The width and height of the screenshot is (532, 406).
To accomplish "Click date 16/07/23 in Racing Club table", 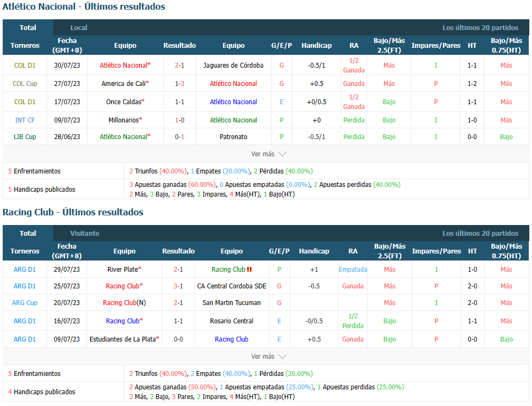I will point(67,321).
